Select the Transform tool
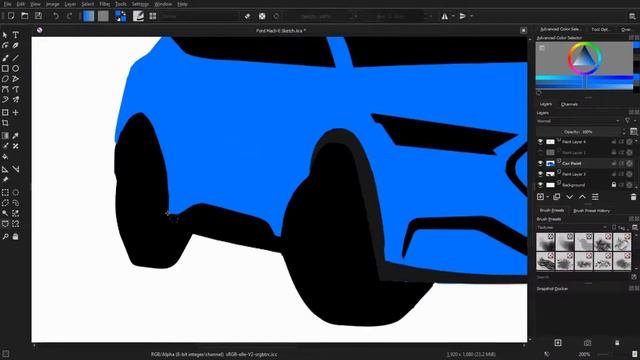The width and height of the screenshot is (640, 360). [5, 112]
